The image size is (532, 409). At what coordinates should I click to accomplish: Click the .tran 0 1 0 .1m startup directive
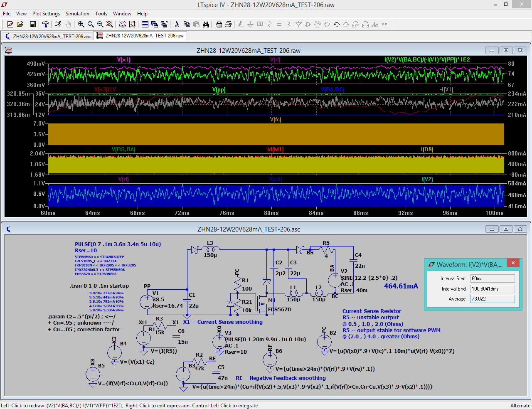pyautogui.click(x=99, y=286)
